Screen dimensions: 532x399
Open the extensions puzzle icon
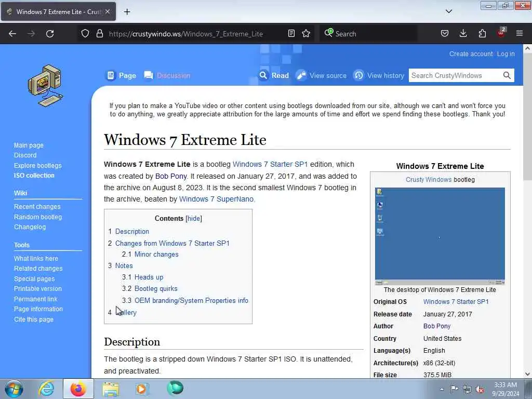pyautogui.click(x=482, y=33)
